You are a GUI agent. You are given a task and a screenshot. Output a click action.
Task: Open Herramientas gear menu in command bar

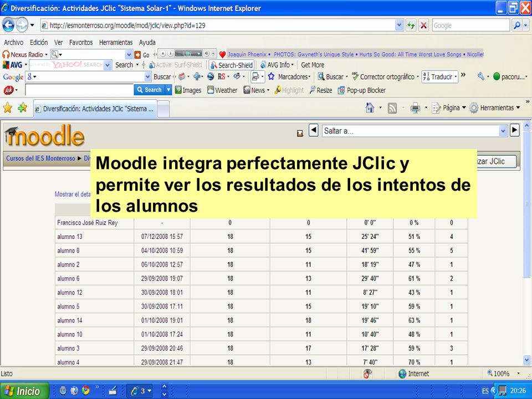tap(494, 108)
